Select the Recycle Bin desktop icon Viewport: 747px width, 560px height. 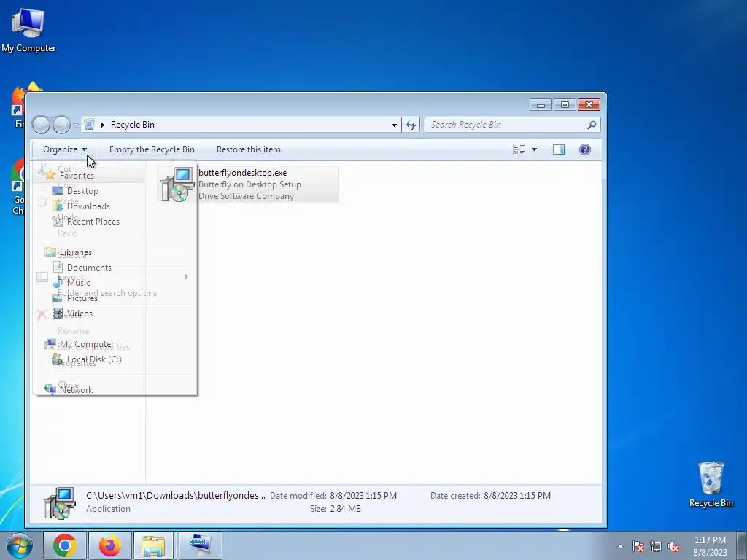click(711, 485)
